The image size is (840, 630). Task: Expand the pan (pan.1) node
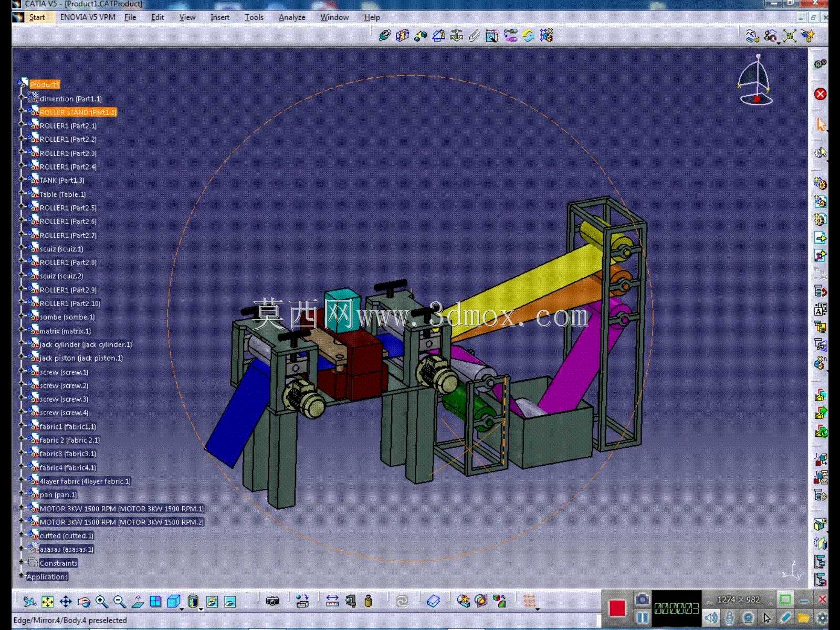[22, 494]
